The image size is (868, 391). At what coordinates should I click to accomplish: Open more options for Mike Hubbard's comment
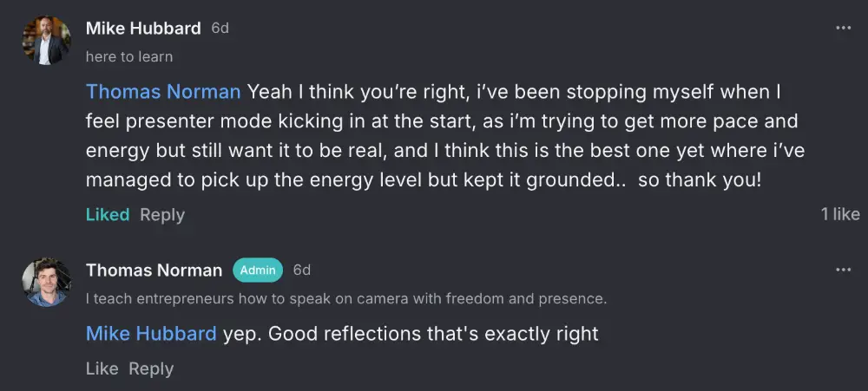pyautogui.click(x=843, y=28)
